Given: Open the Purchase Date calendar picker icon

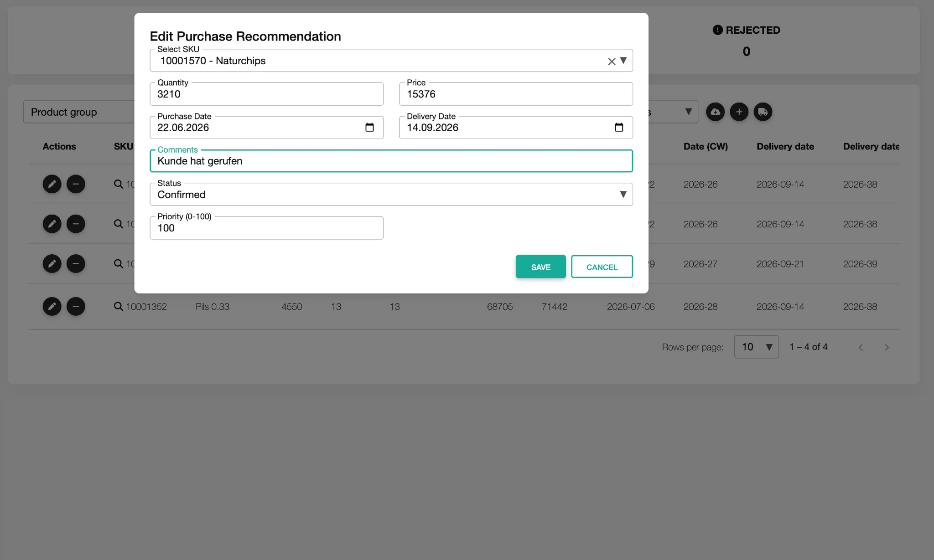Looking at the screenshot, I should click(369, 128).
